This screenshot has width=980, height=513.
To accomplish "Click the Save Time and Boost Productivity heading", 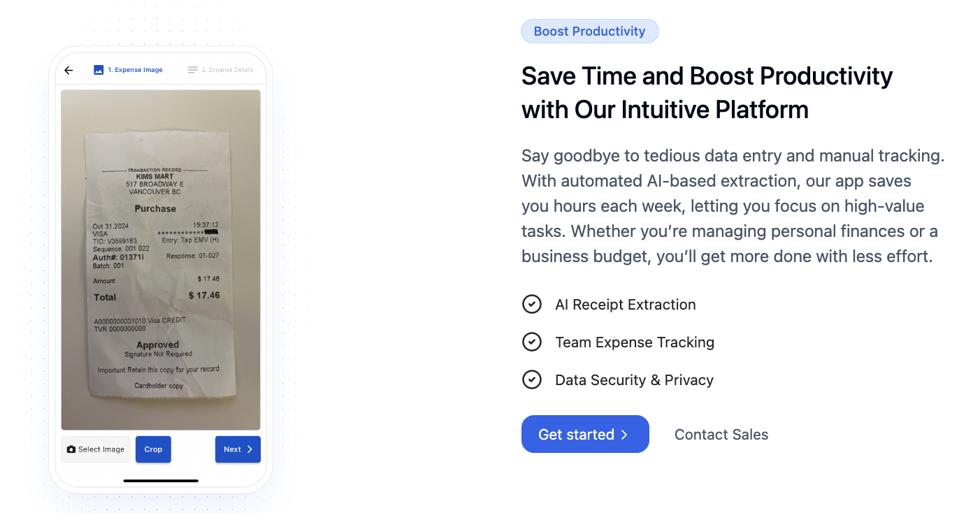I will pos(707,92).
